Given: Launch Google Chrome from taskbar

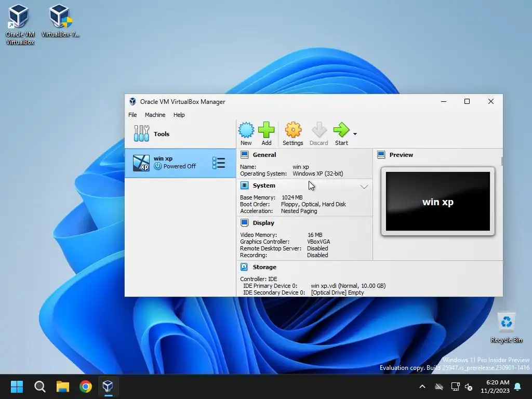Looking at the screenshot, I should (86, 387).
